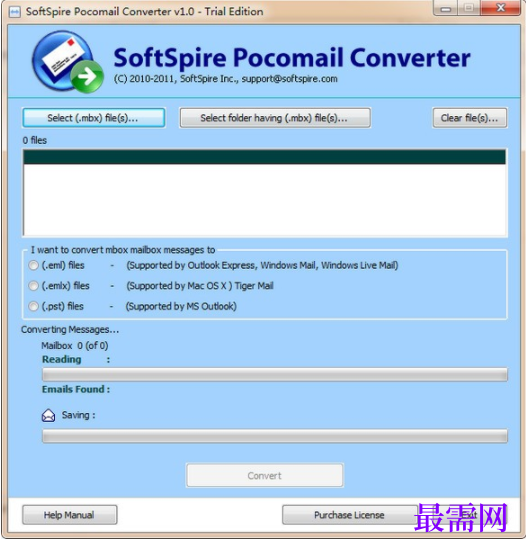Clear the file list with Clear file(s)
526x549 pixels.
point(470,118)
